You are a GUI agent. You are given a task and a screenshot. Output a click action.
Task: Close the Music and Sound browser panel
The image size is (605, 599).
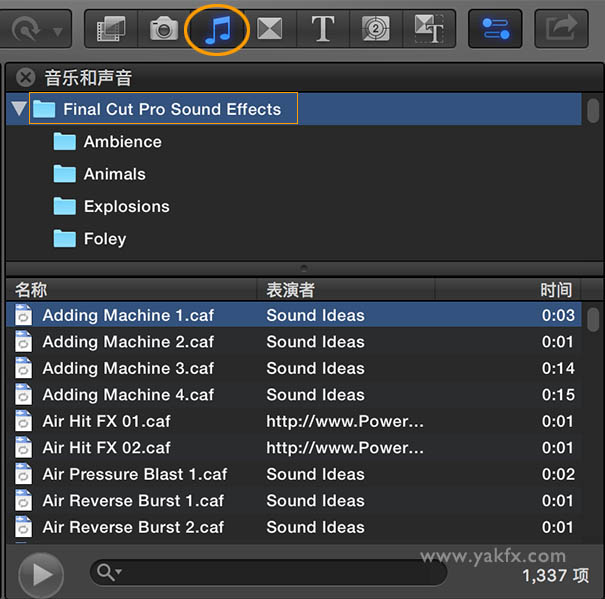tap(26, 77)
